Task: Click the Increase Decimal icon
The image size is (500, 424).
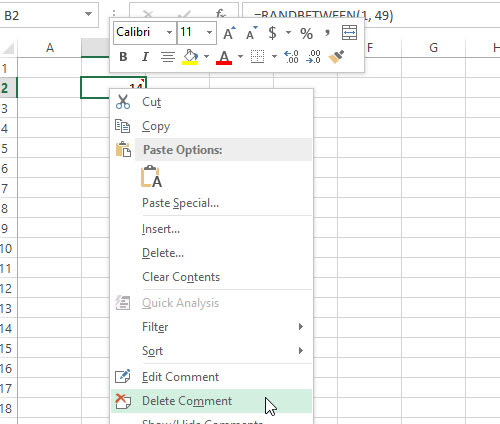Action: pos(291,57)
